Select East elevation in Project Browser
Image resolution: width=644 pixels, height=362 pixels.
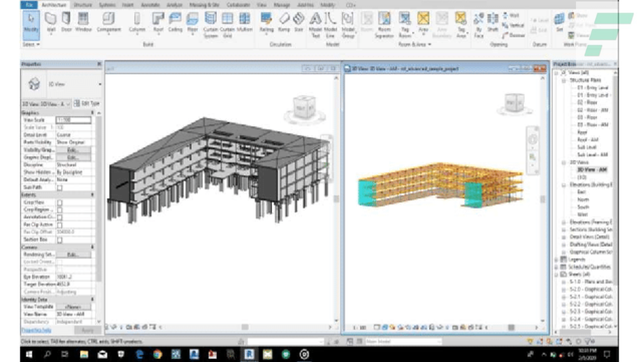(x=581, y=192)
